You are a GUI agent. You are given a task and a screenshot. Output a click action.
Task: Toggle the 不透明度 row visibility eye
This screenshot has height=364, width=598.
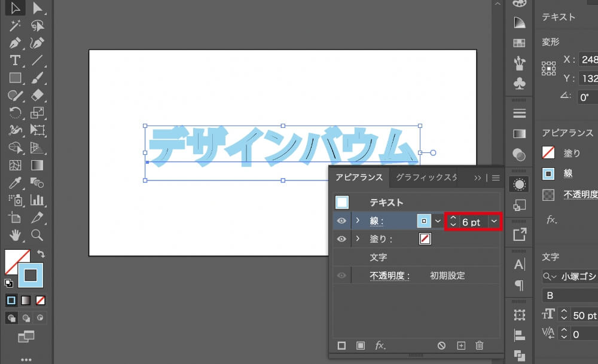[341, 276]
